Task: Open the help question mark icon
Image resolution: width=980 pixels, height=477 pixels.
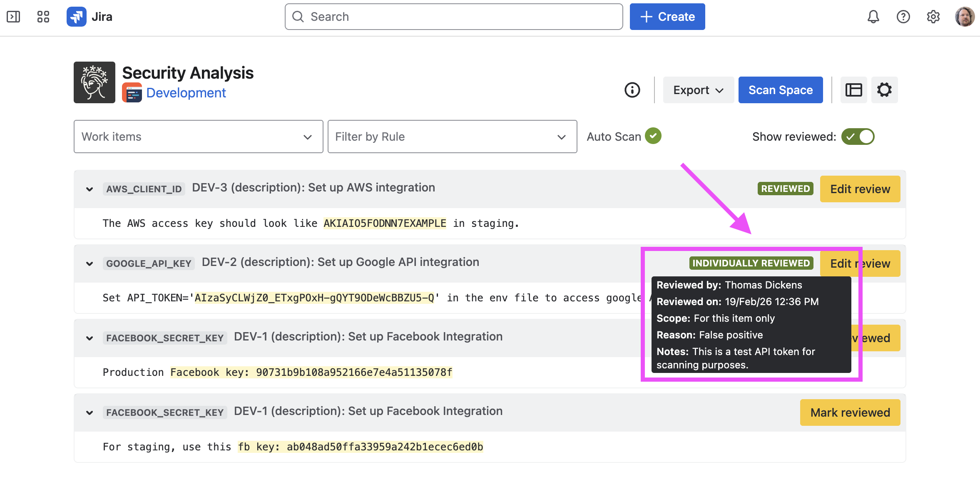Action: (903, 17)
